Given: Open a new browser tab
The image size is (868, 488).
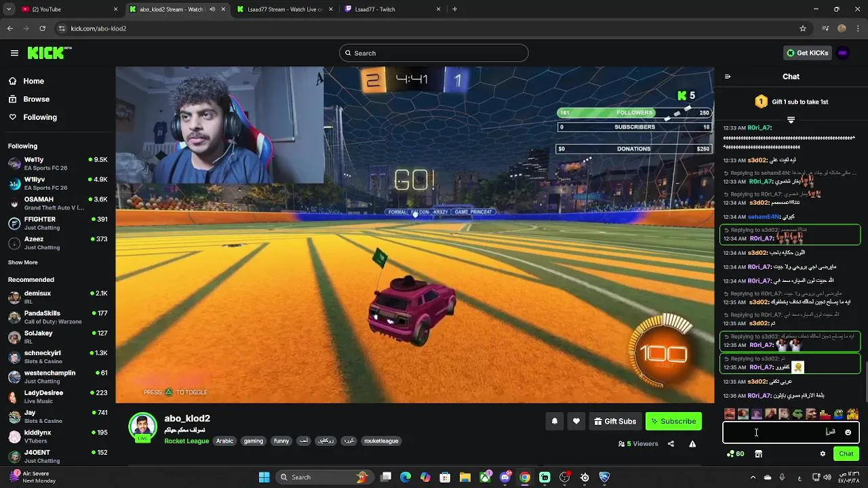Looking at the screenshot, I should [x=454, y=9].
